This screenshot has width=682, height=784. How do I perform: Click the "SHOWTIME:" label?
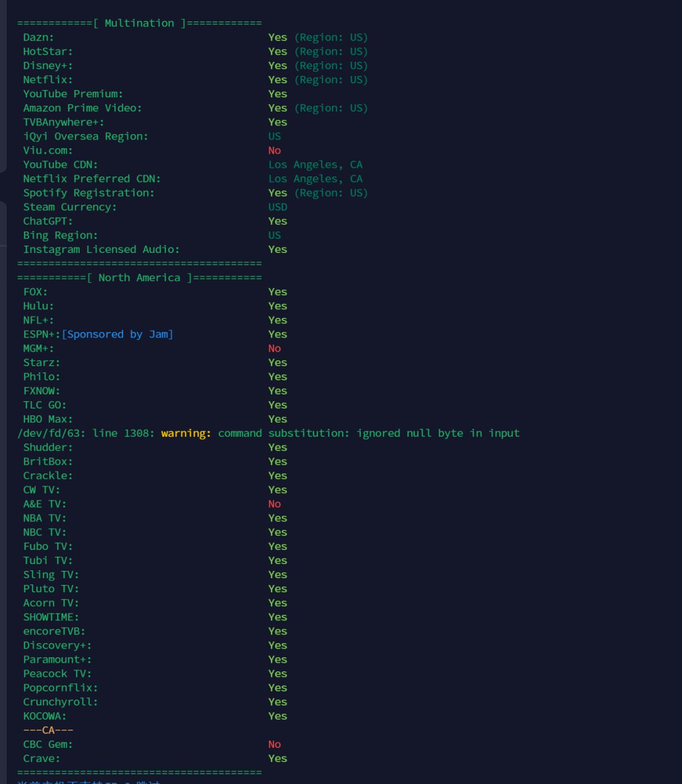coord(51,617)
